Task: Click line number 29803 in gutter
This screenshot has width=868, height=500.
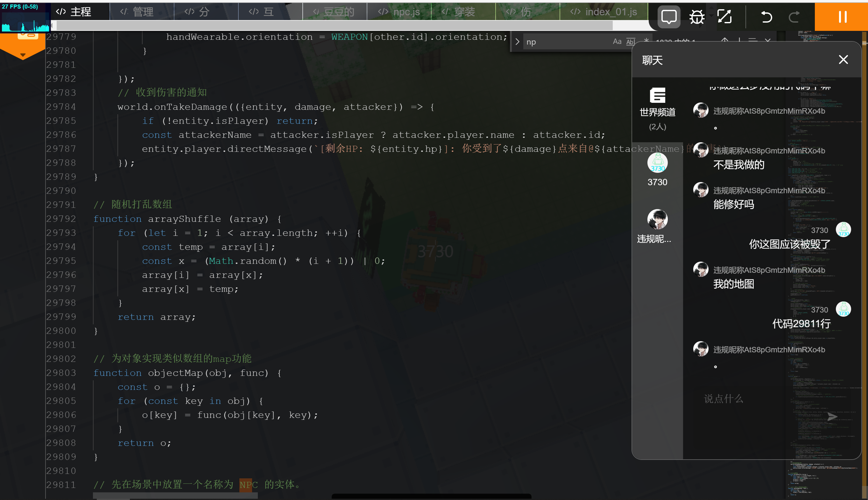Action: tap(61, 373)
